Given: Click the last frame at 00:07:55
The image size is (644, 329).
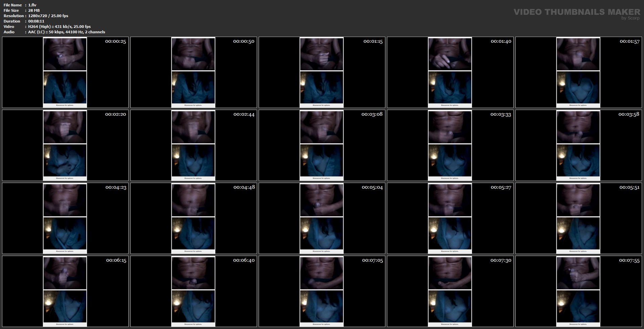Looking at the screenshot, I should click(578, 291).
